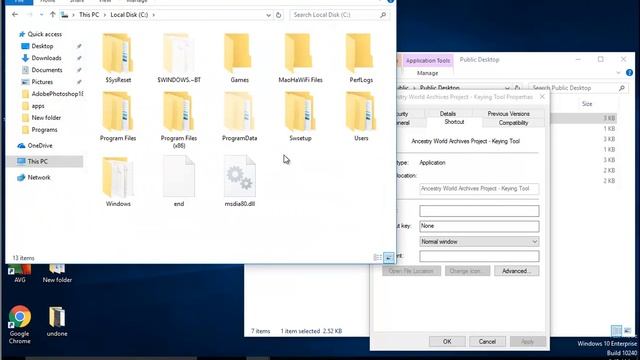The width and height of the screenshot is (640, 360).
Task: Open Documents in navigation pane
Action: 47,70
